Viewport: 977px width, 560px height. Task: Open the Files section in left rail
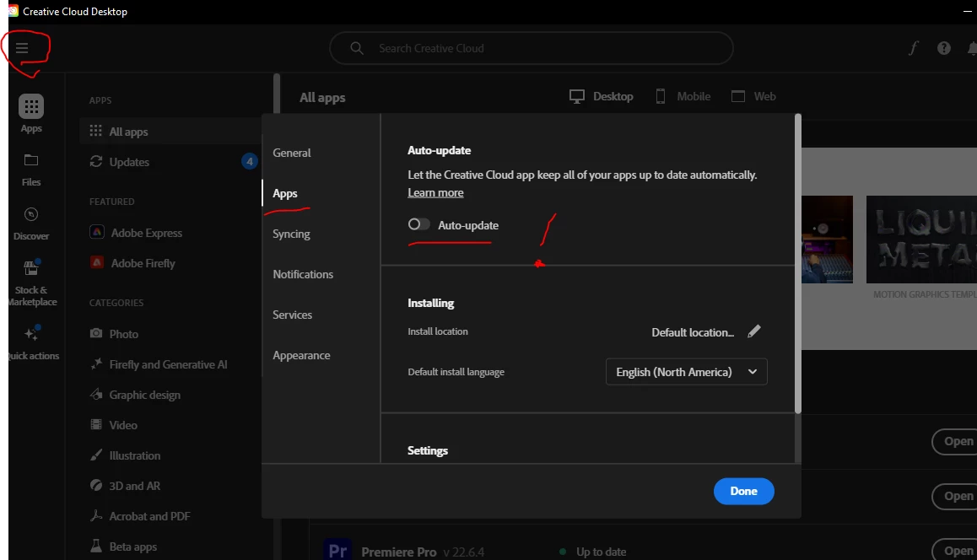30,170
